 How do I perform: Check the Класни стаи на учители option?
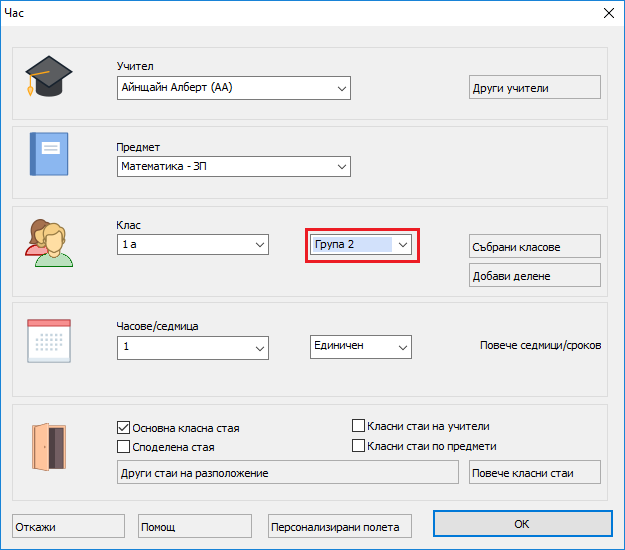(x=359, y=426)
